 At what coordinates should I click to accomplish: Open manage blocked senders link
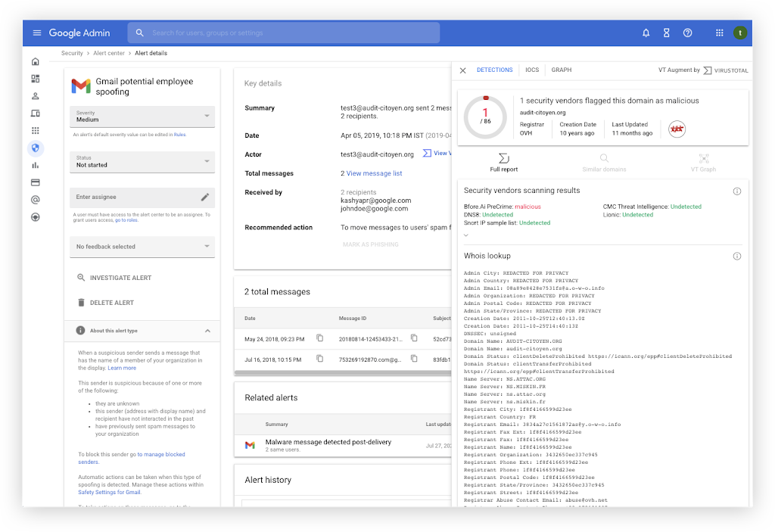(x=132, y=458)
